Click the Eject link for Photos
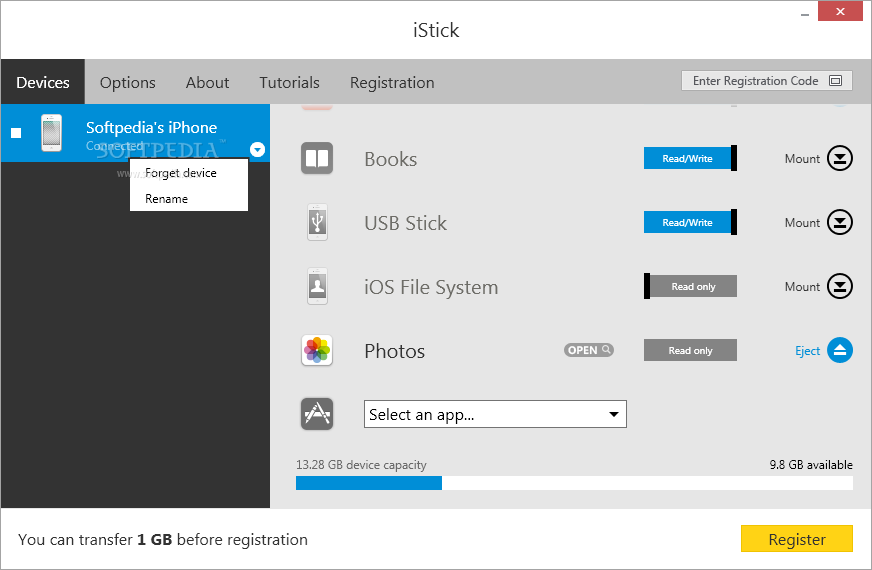The width and height of the screenshot is (872, 570). [807, 351]
